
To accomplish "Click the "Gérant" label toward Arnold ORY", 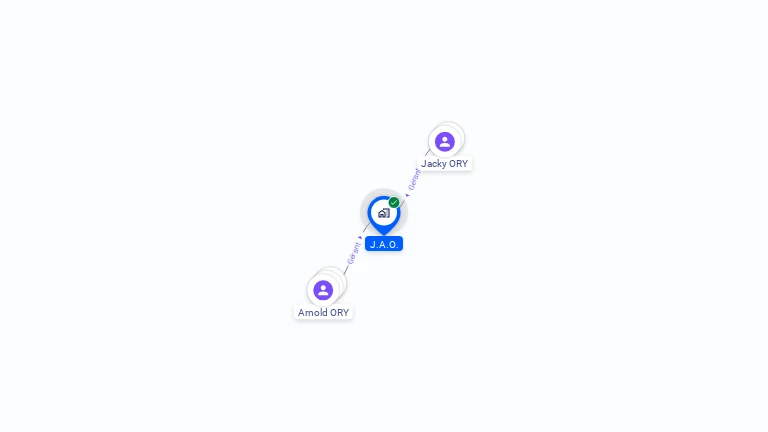I will point(354,253).
